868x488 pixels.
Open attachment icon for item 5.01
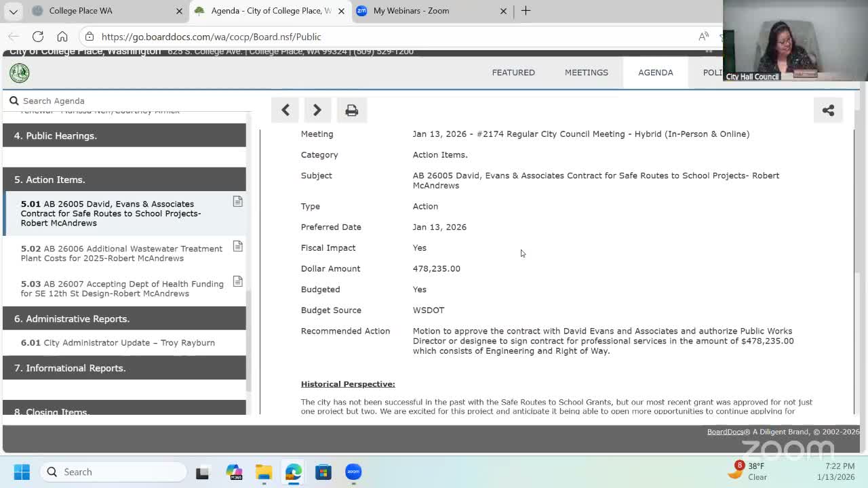(237, 201)
